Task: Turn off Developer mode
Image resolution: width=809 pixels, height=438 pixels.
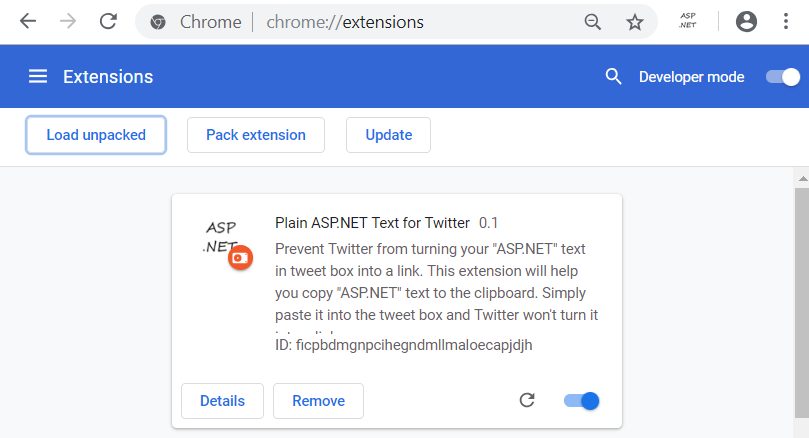Action: tap(783, 77)
